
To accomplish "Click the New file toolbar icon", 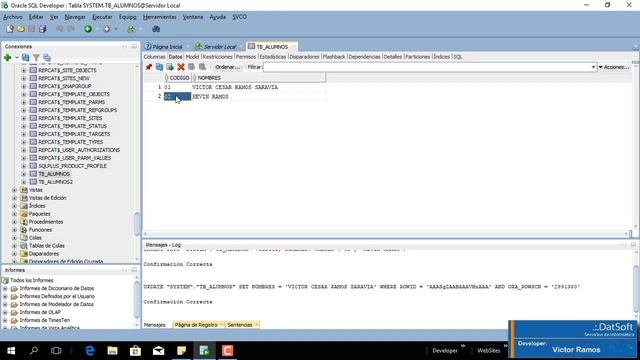I will 10,29.
